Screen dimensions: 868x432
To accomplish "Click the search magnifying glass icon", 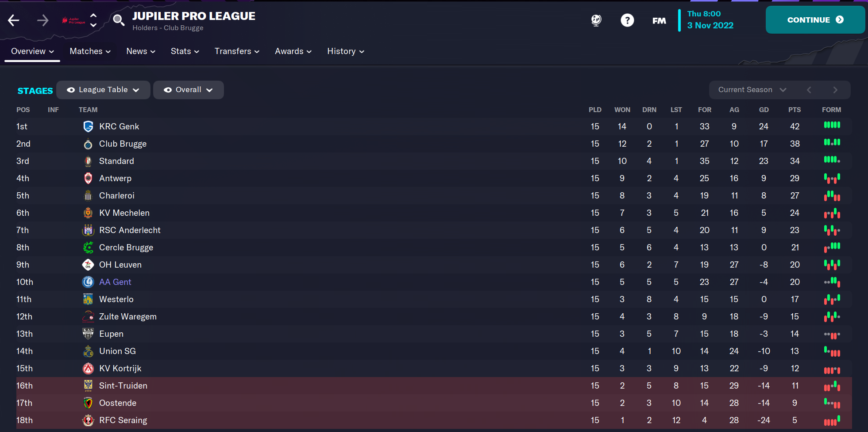I will point(118,20).
